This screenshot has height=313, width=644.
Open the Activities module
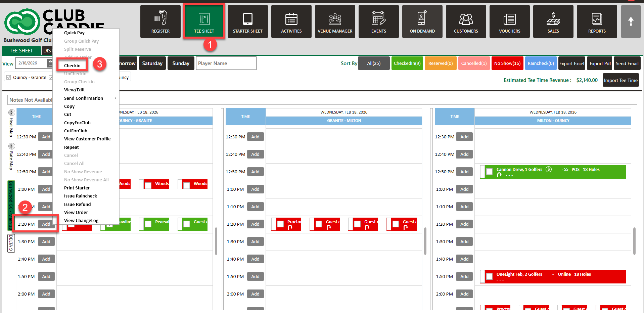tap(291, 21)
